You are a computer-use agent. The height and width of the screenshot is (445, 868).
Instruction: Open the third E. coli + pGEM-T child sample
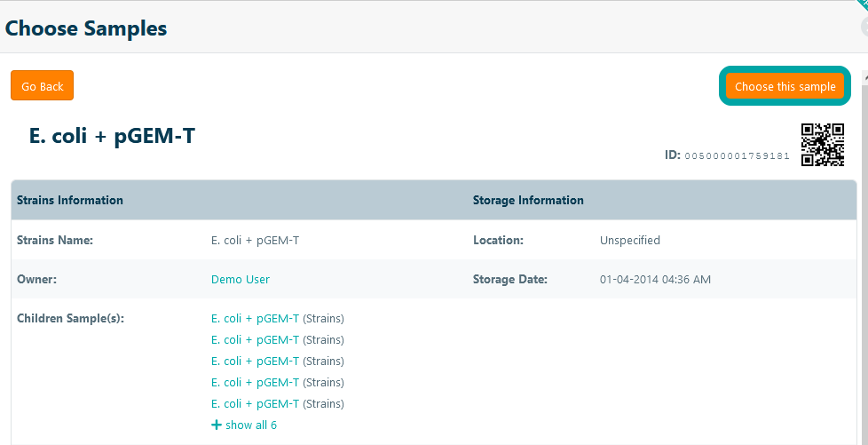tap(255, 362)
